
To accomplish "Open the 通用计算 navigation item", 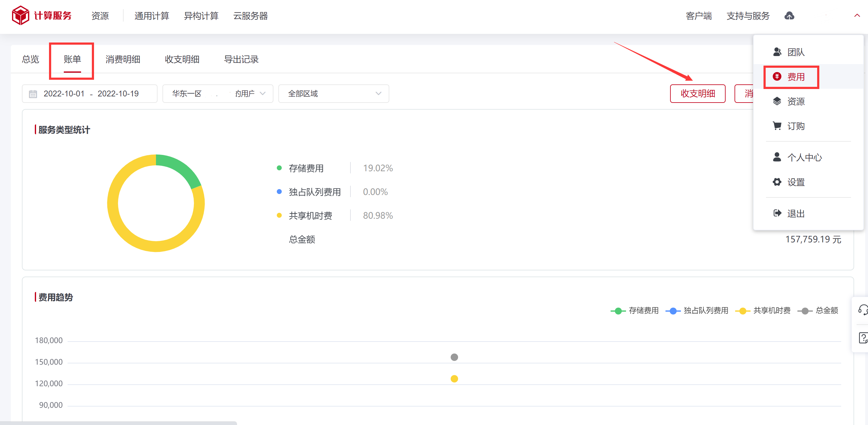I will (152, 16).
